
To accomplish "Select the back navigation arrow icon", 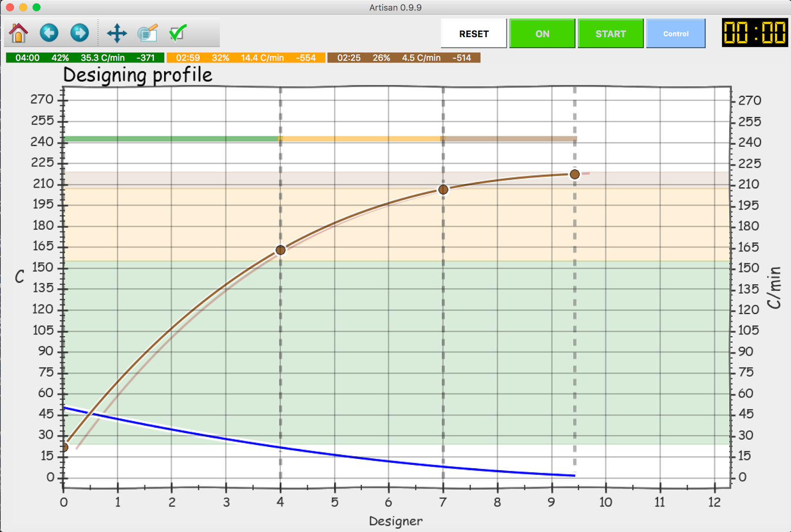I will tap(49, 33).
